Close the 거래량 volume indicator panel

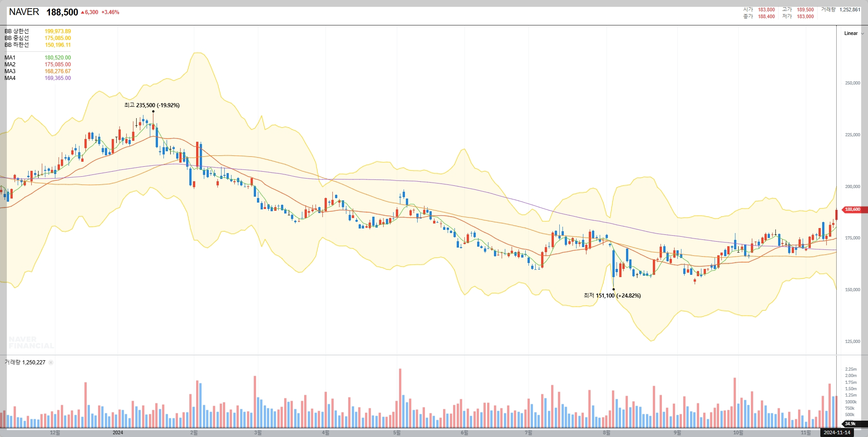tap(51, 363)
